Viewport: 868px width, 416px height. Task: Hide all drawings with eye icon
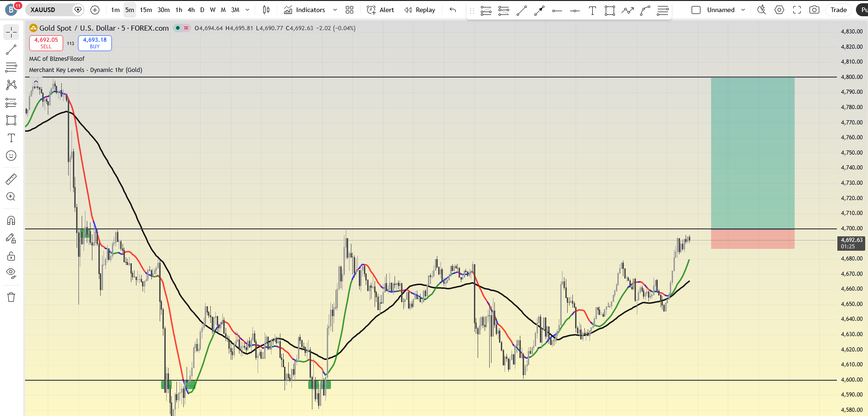pos(11,273)
